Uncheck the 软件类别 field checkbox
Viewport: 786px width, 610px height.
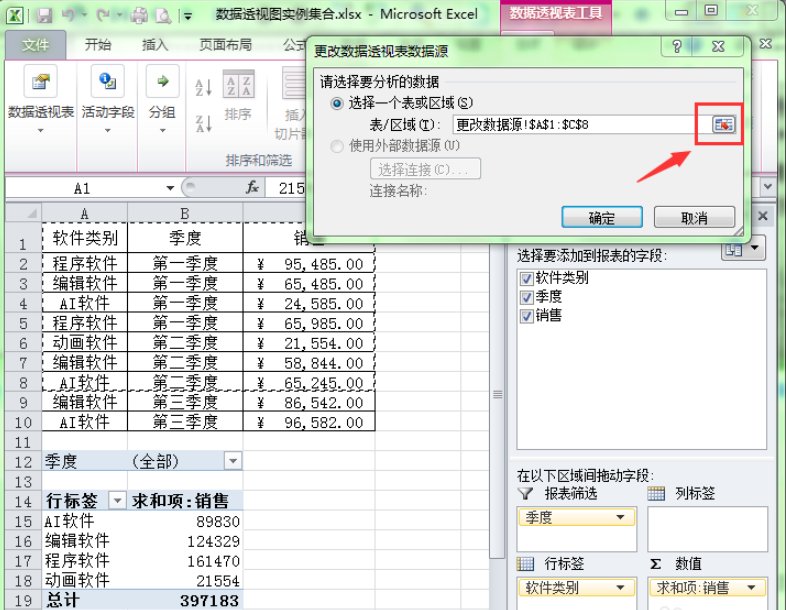pos(526,278)
